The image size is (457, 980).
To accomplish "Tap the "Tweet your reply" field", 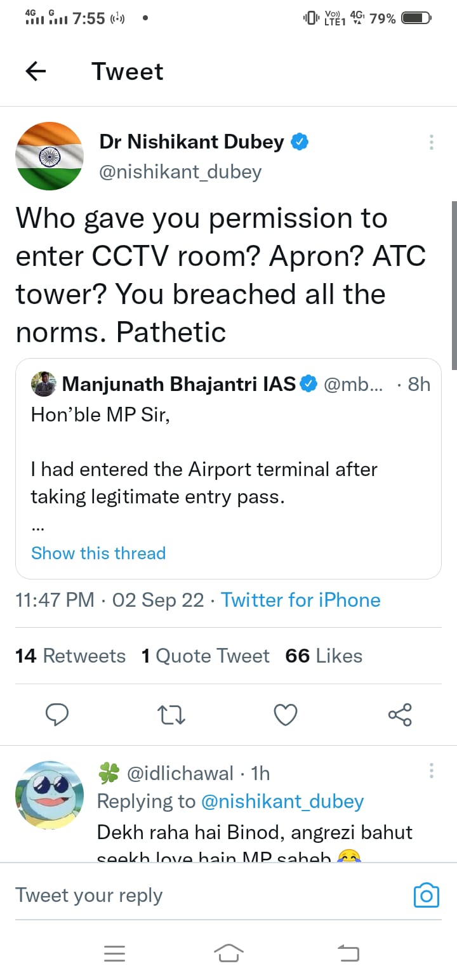I will pyautogui.click(x=190, y=895).
